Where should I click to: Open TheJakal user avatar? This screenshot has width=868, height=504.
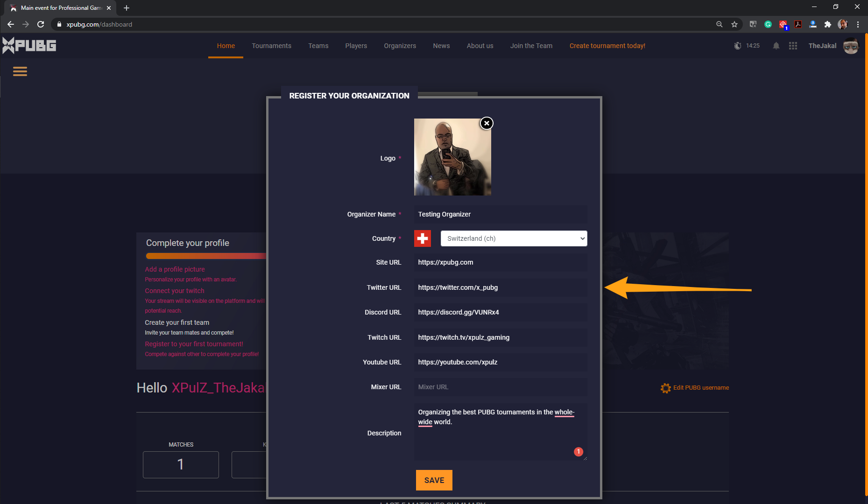click(x=851, y=46)
